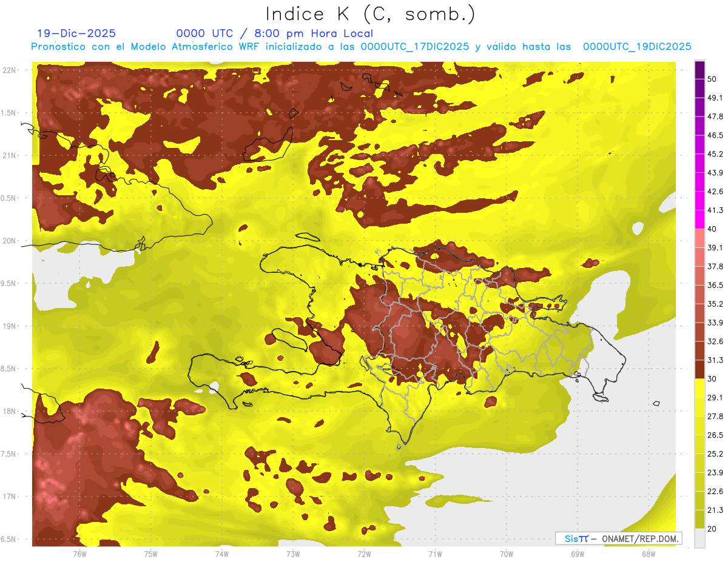Select the "27.8" colorbar value

(715, 416)
